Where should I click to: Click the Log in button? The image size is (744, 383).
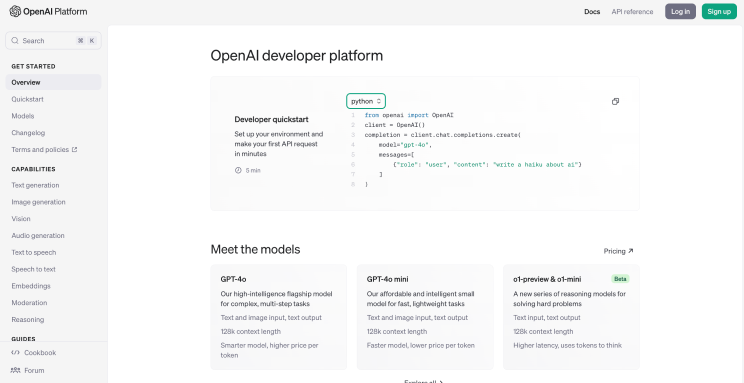pyautogui.click(x=680, y=11)
